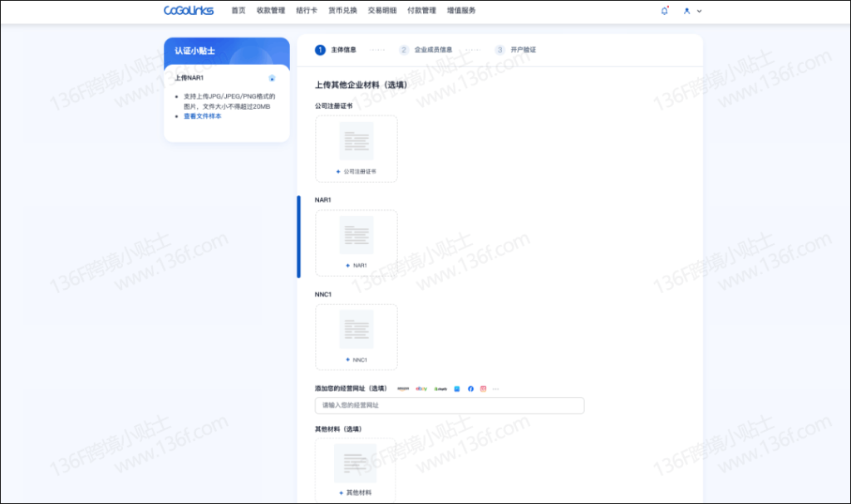The width and height of the screenshot is (851, 504).
Task: Click the plus NAR1 upload label
Action: point(356,266)
